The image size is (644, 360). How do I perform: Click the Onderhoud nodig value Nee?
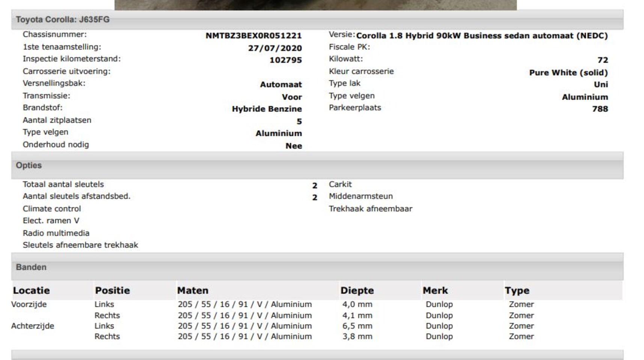[x=294, y=145]
